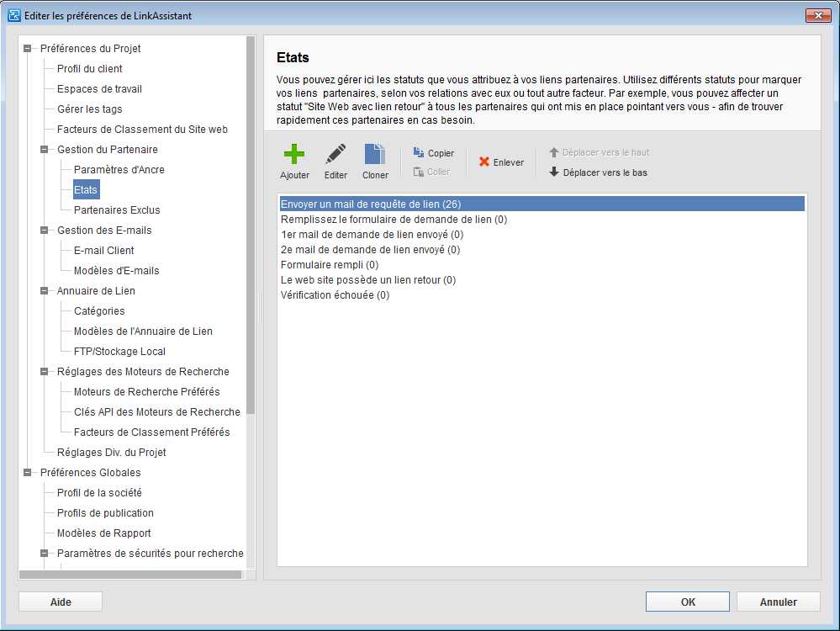Select Réglages Div. du Projet
Screen dimensions: 840x631
coord(112,453)
